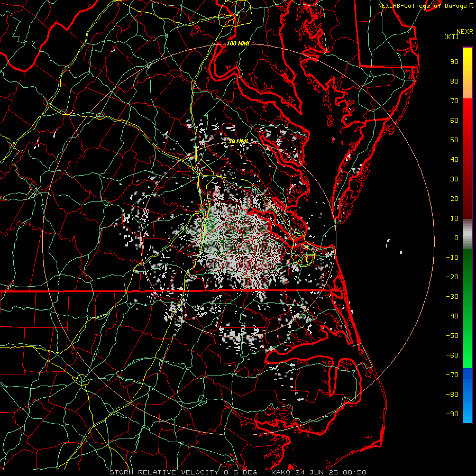Click the 80 value on the velocity scale
Viewport: 476px width, 476px height.
[x=454, y=81]
